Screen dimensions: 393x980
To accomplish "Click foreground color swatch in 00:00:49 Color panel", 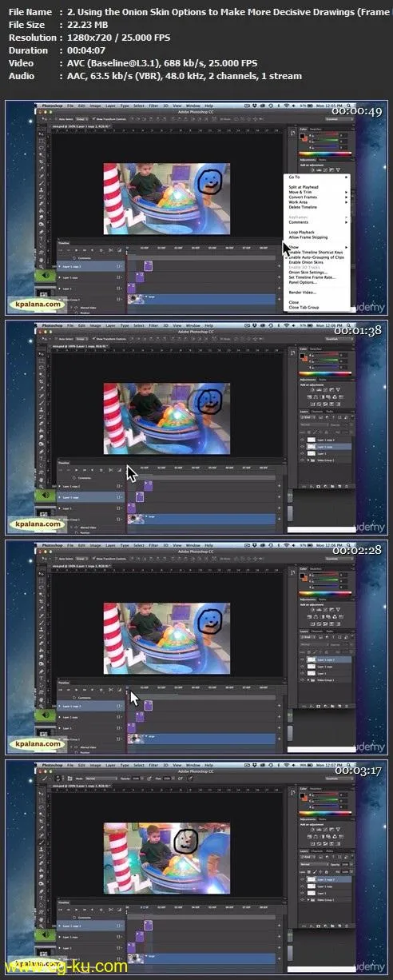I will [x=301, y=134].
